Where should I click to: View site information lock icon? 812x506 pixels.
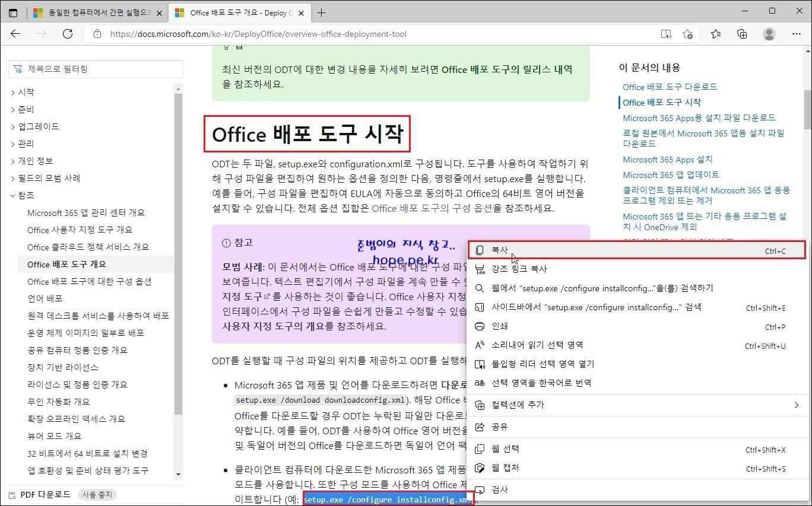97,34
